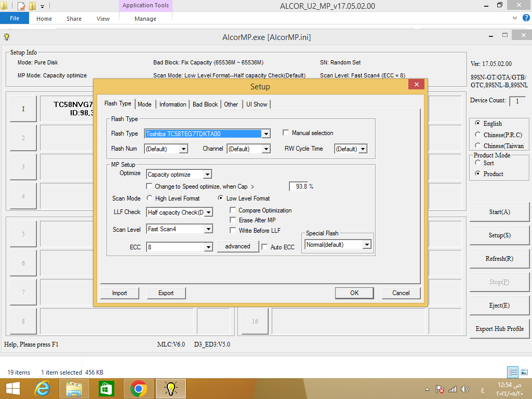532x399 pixels.
Task: Open the Explorer File menu
Action: pos(15,18)
